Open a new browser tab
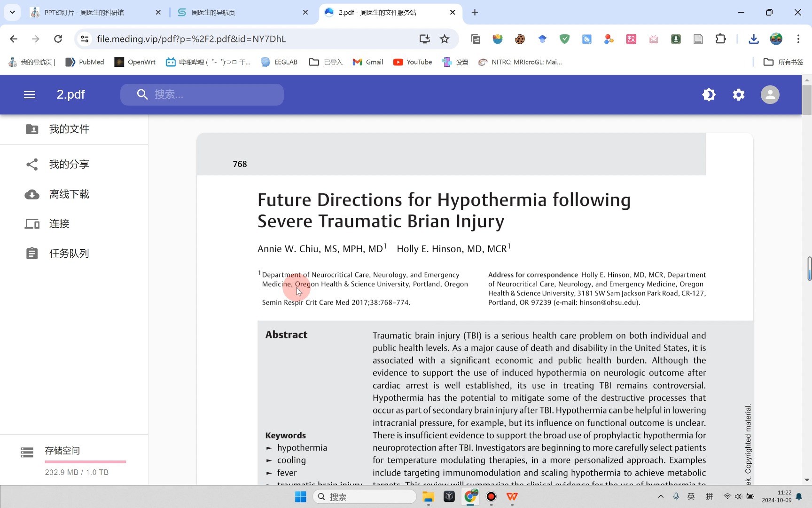This screenshot has height=508, width=812. tap(475, 13)
